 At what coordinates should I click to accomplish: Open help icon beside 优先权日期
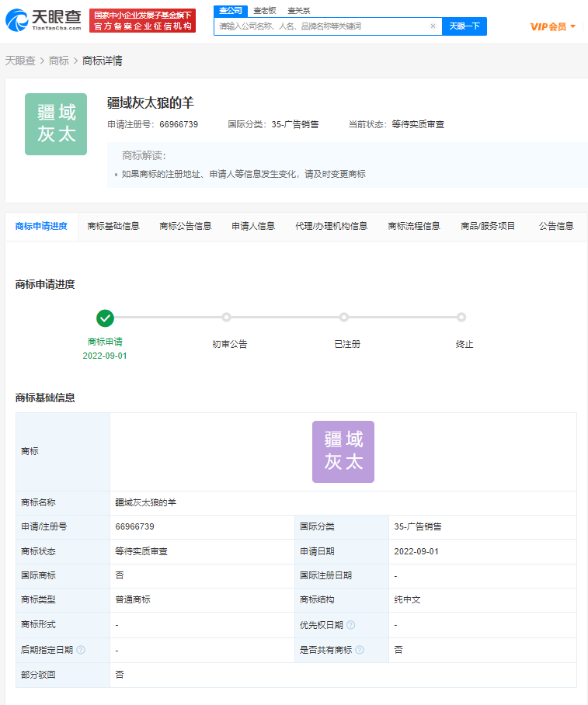[351, 625]
